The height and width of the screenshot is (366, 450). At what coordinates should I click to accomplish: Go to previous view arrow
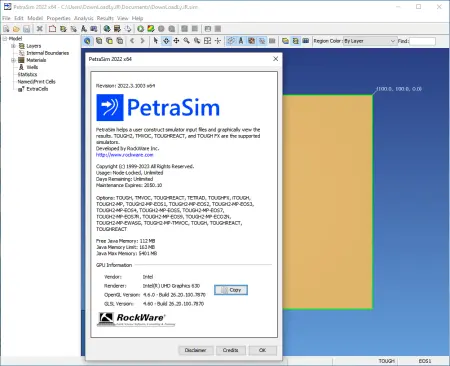[132, 41]
